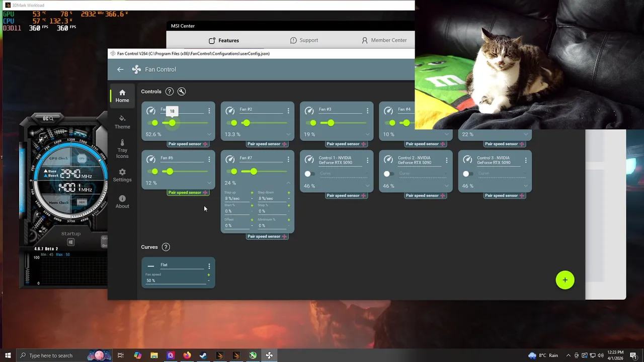Expand Fan #3 card details chevron

pyautogui.click(x=367, y=134)
